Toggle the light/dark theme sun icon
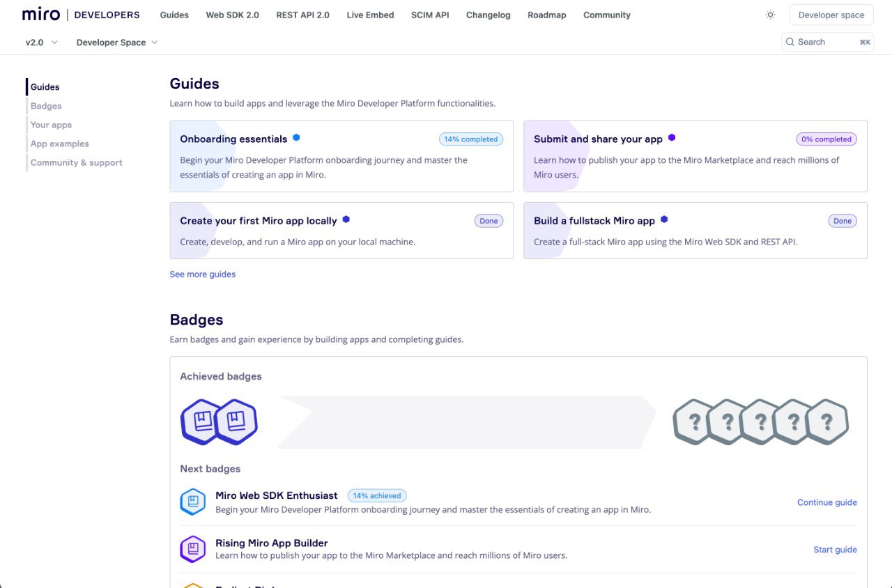892x588 pixels. [x=770, y=15]
